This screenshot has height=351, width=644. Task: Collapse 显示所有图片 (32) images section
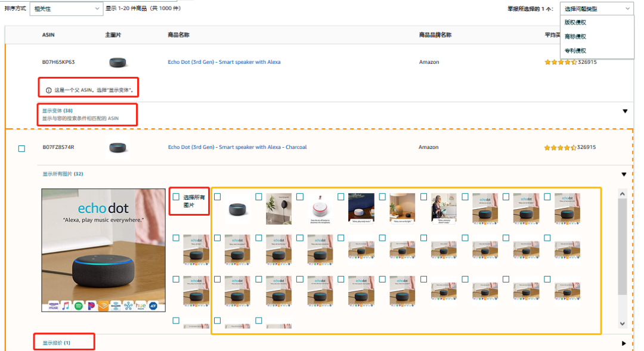pos(63,174)
